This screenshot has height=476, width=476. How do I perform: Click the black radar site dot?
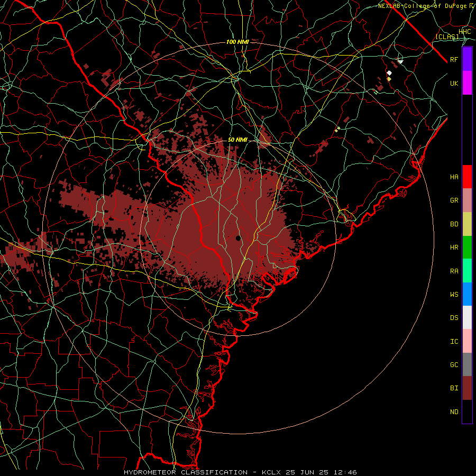(x=239, y=237)
